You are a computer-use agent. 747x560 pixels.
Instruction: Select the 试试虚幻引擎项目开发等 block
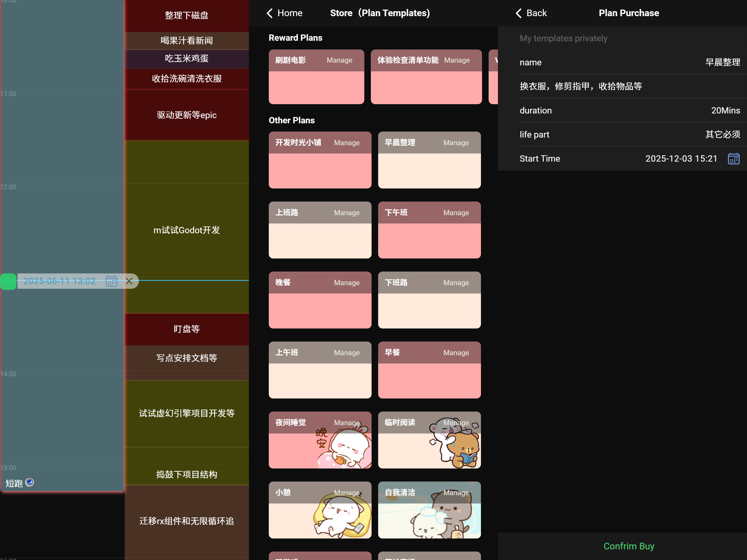click(x=187, y=413)
